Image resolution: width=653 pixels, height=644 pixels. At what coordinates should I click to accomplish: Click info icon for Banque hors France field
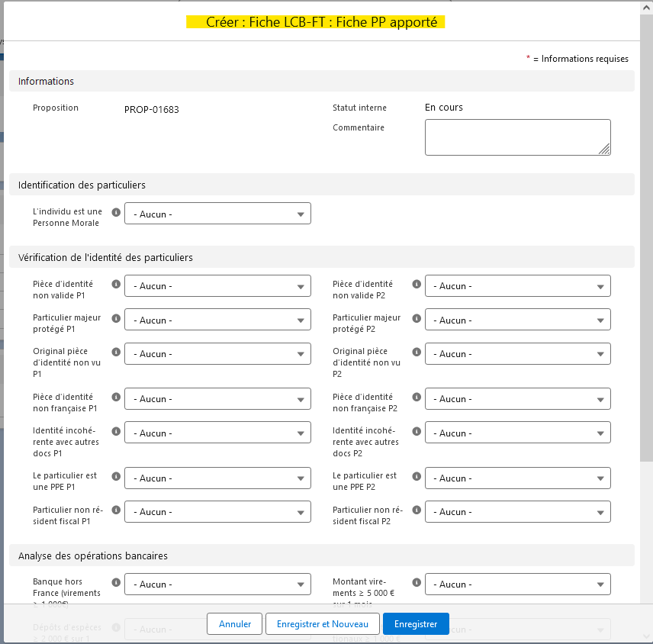click(x=116, y=582)
